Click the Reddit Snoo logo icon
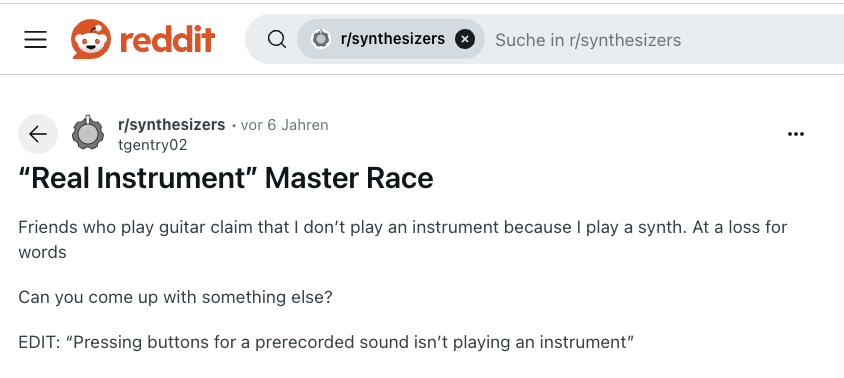Screen dimensions: 844x378 click(x=91, y=39)
